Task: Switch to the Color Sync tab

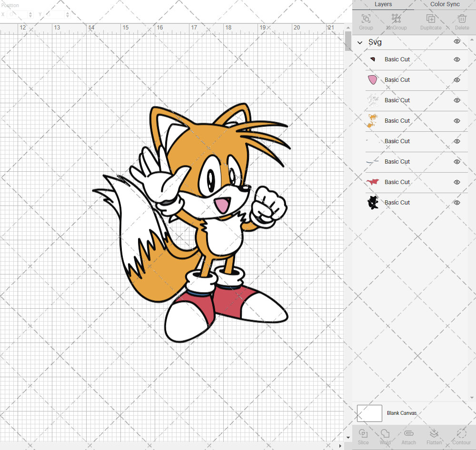Action: click(445, 4)
